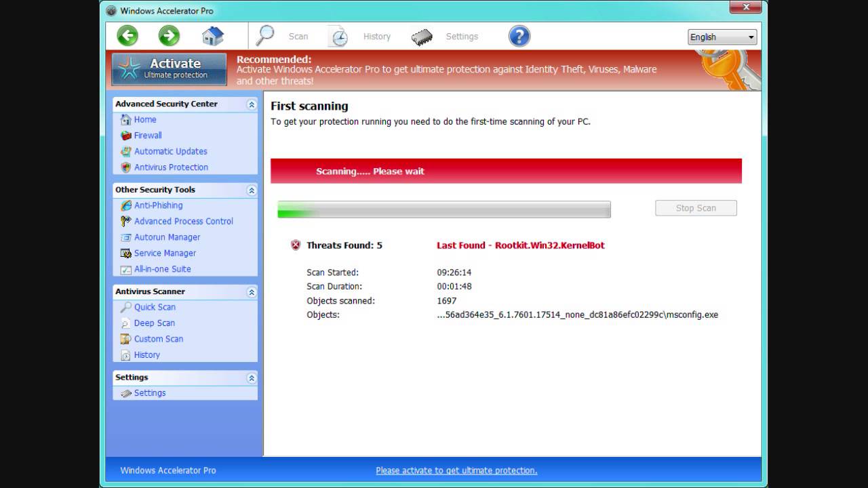Open the Firewall link
Viewport: 868px width, 488px height.
tap(148, 136)
